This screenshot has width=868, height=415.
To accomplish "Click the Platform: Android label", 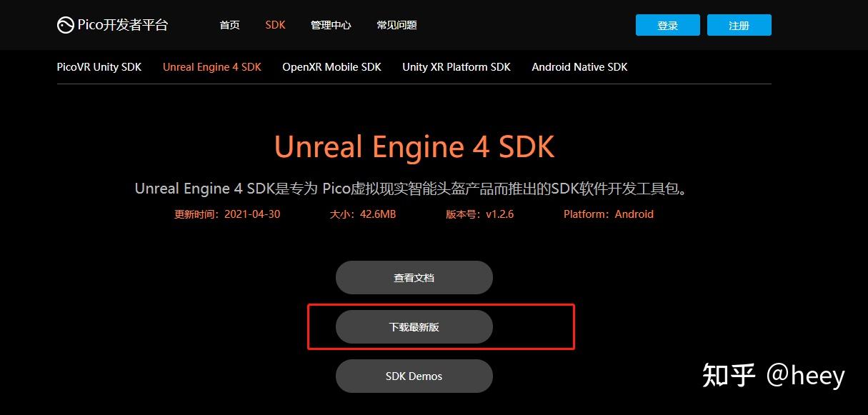I will (x=609, y=214).
